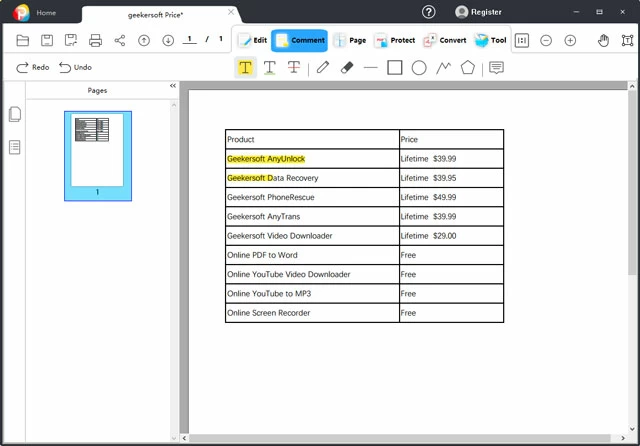Go to next page arrow

point(168,41)
